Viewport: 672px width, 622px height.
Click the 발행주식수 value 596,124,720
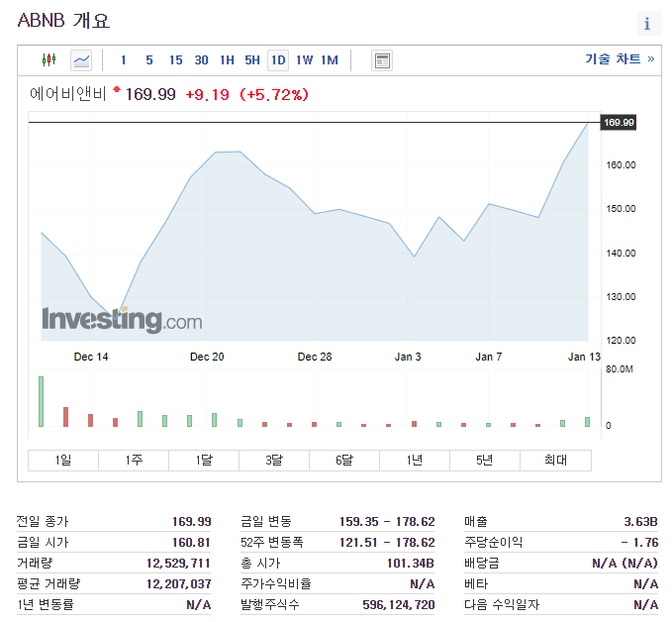(399, 605)
